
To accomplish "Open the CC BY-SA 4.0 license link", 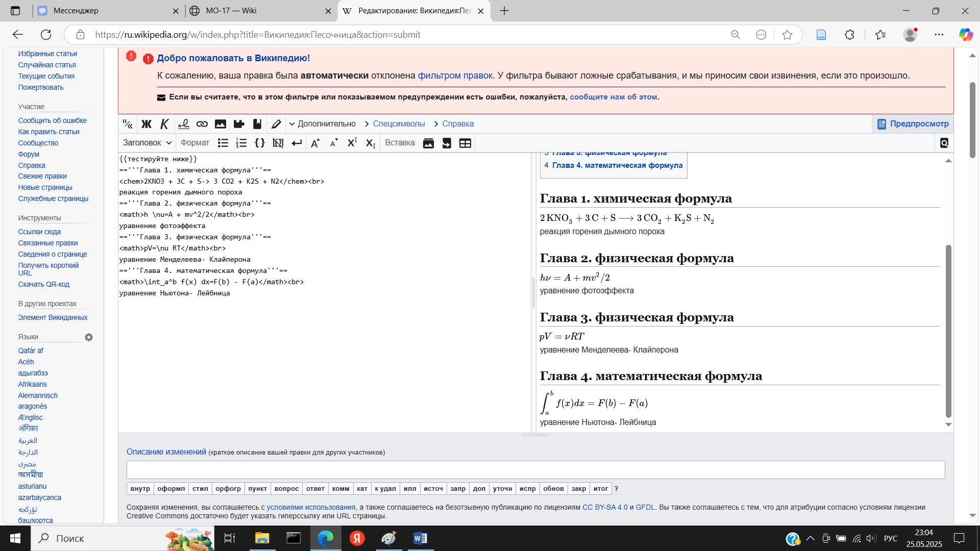I will coord(605,507).
